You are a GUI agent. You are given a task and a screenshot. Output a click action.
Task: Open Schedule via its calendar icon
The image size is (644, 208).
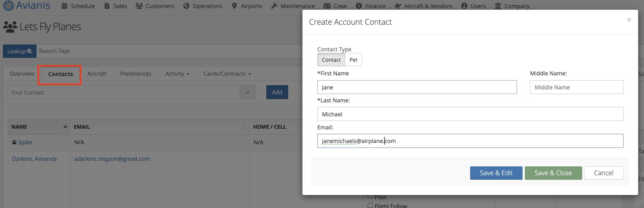(64, 6)
